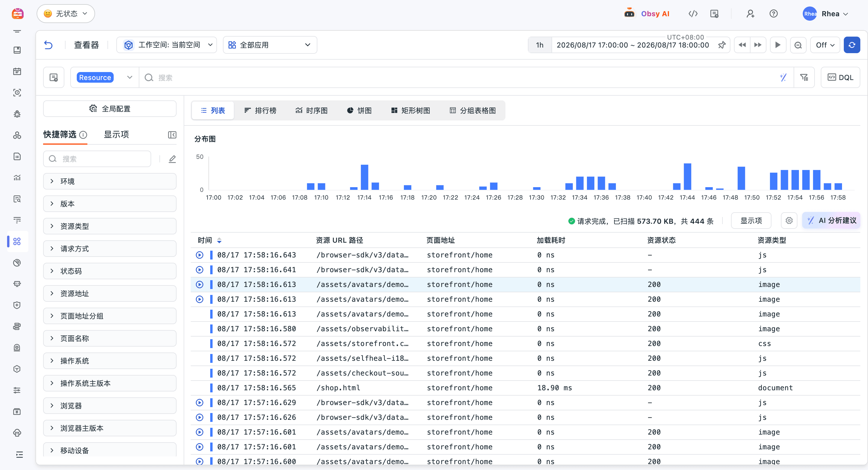The width and height of the screenshot is (868, 470).
Task: Click the quick filter 搜索 input
Action: 97,159
